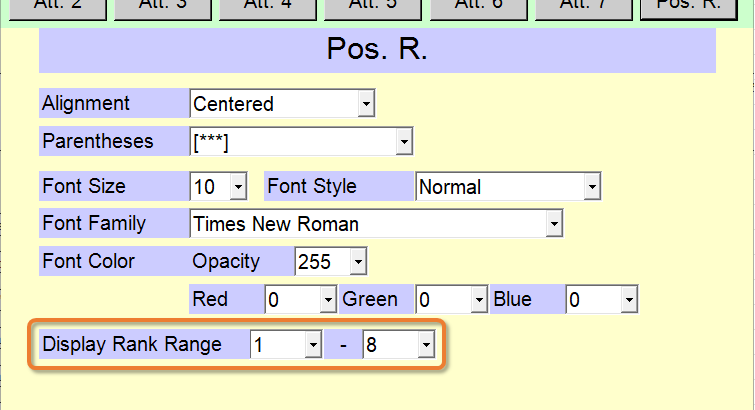755x410 pixels.
Task: Switch to the Att. 5 tab
Action: [x=373, y=8]
